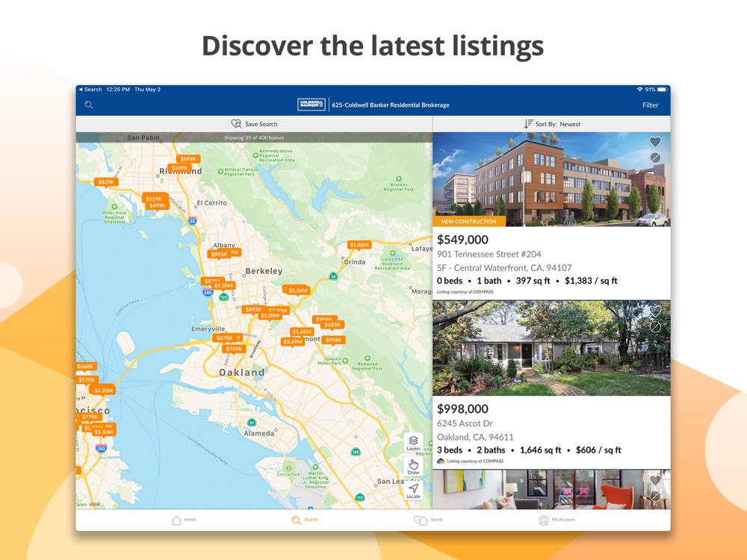Click the $998,000 listing price

(x=462, y=409)
